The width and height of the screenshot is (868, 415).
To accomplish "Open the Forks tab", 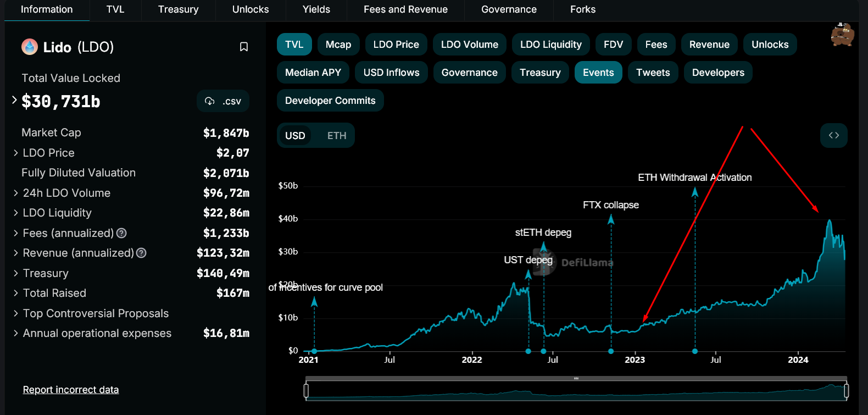I will tap(583, 9).
